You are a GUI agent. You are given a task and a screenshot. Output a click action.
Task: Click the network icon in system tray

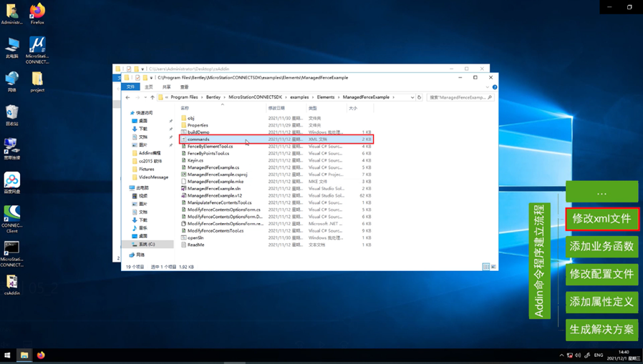(569, 355)
